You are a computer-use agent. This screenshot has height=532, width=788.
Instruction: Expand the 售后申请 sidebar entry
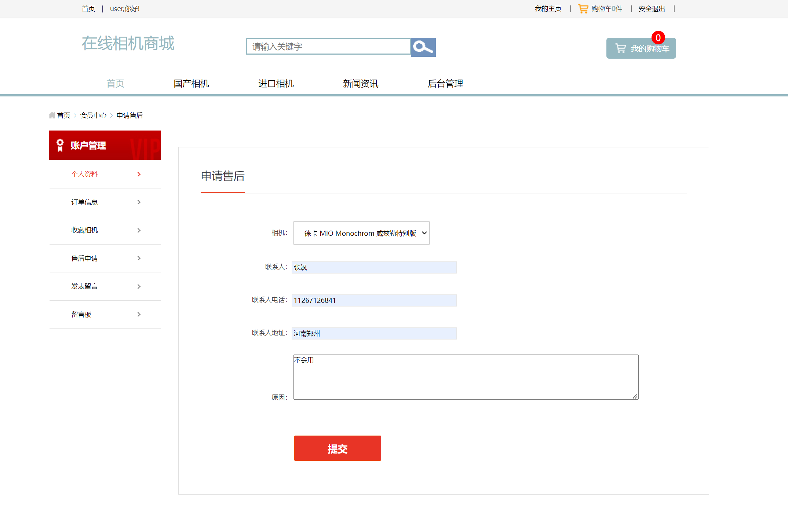point(139,258)
